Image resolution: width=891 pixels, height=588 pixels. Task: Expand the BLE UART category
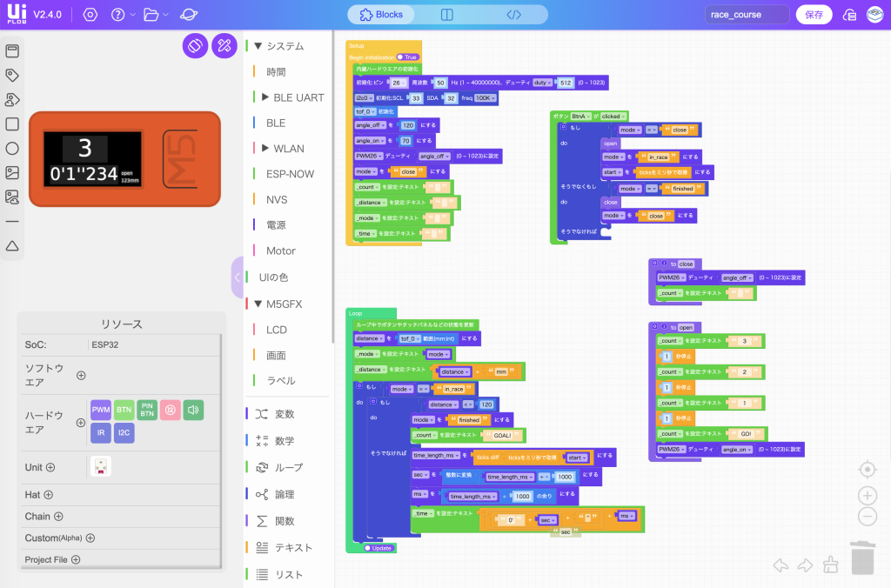click(x=265, y=97)
